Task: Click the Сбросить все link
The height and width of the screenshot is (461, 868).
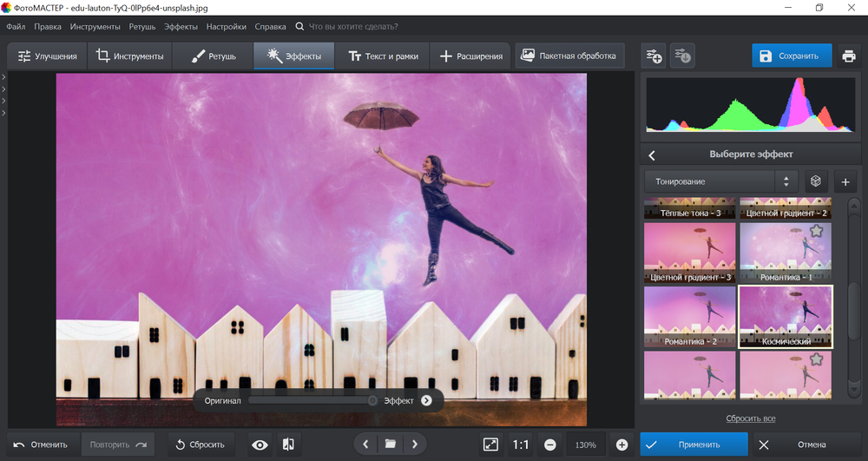Action: pos(751,418)
